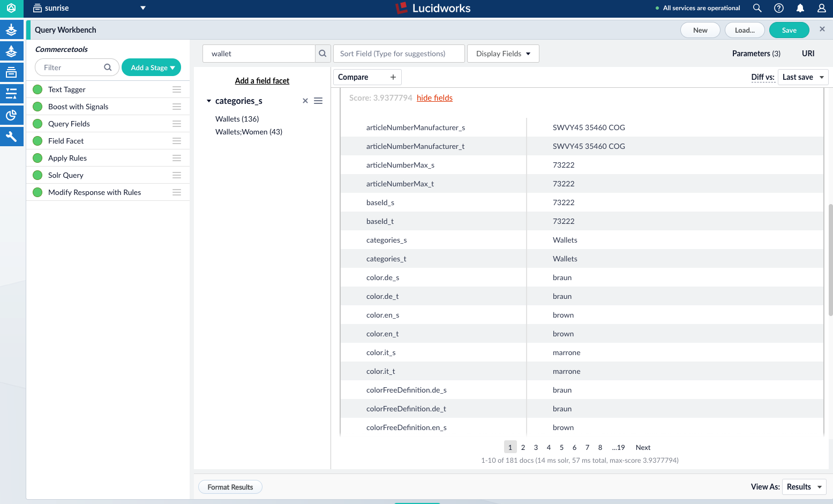Select the Text Tagger stage
Viewport: 833px width, 504px height.
click(x=67, y=89)
